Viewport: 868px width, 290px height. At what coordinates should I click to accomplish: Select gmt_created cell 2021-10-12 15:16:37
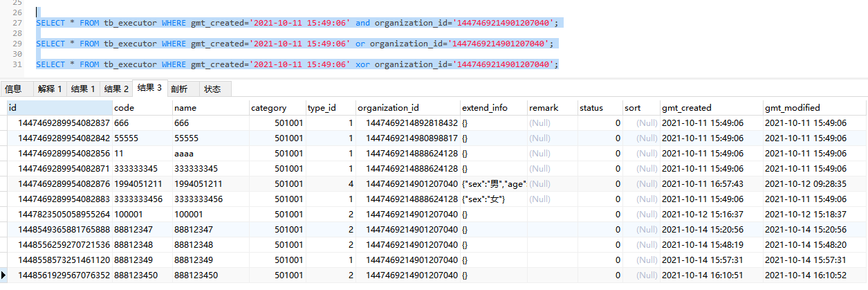[x=711, y=214]
